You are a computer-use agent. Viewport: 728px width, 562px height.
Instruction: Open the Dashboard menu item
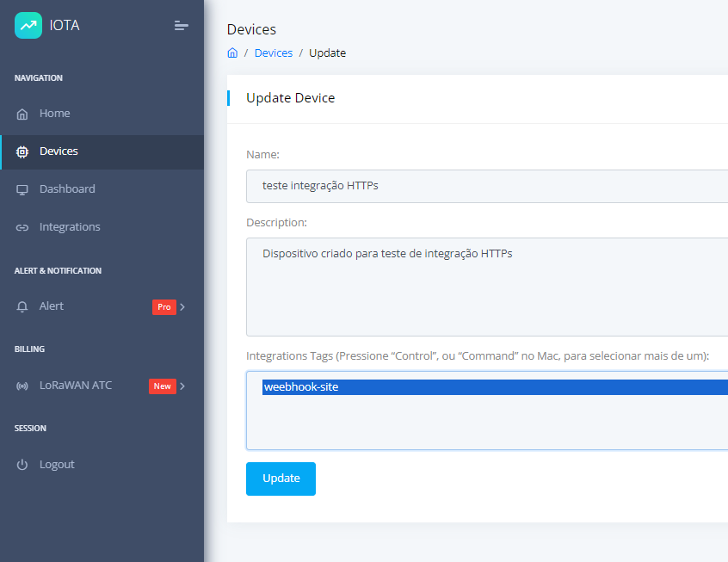(102, 189)
